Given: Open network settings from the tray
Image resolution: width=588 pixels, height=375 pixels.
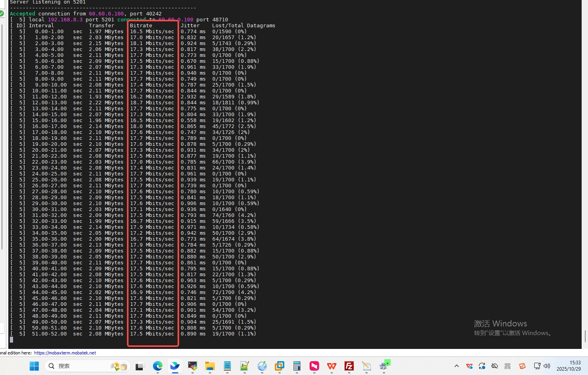Looking at the screenshot, I should pos(537,366).
